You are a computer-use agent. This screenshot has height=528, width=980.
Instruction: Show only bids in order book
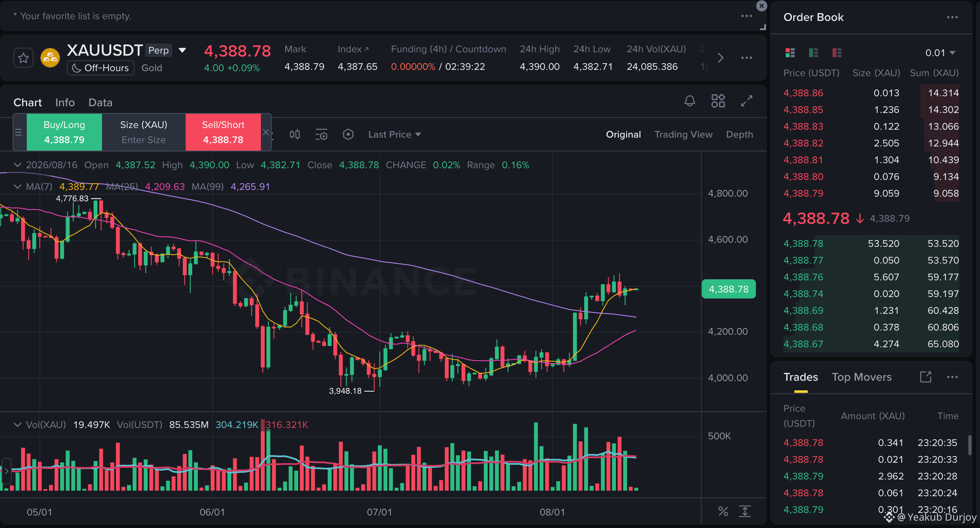point(814,53)
